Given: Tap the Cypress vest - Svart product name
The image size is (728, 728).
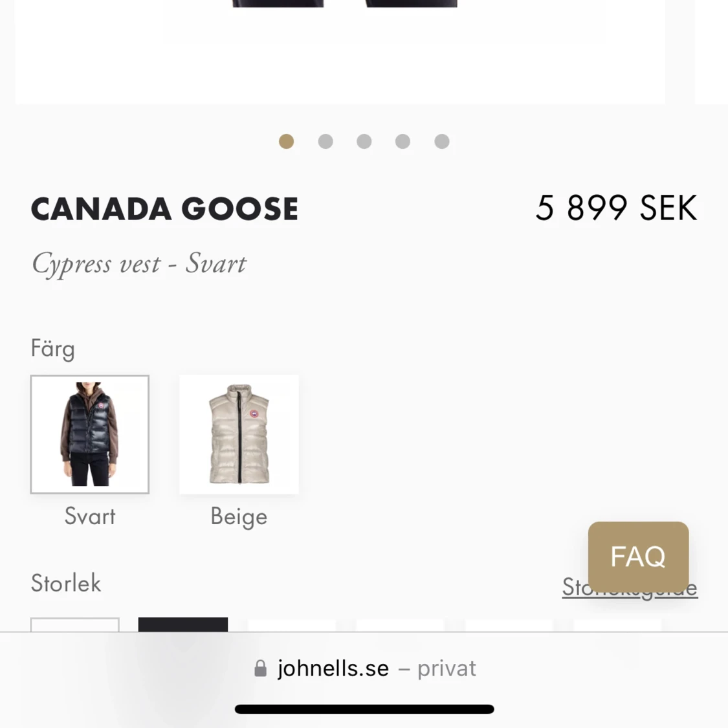Looking at the screenshot, I should click(x=139, y=263).
